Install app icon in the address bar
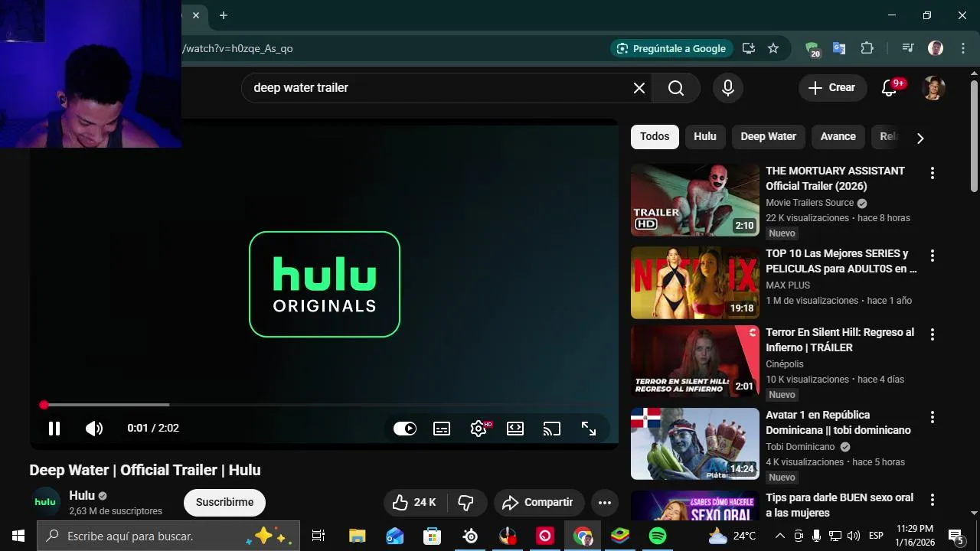 749,48
